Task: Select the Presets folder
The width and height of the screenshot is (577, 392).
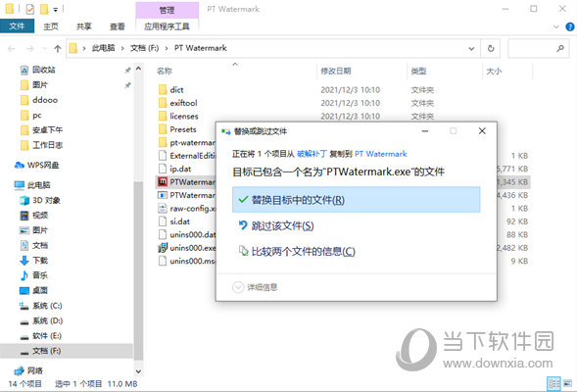Action: (x=177, y=129)
